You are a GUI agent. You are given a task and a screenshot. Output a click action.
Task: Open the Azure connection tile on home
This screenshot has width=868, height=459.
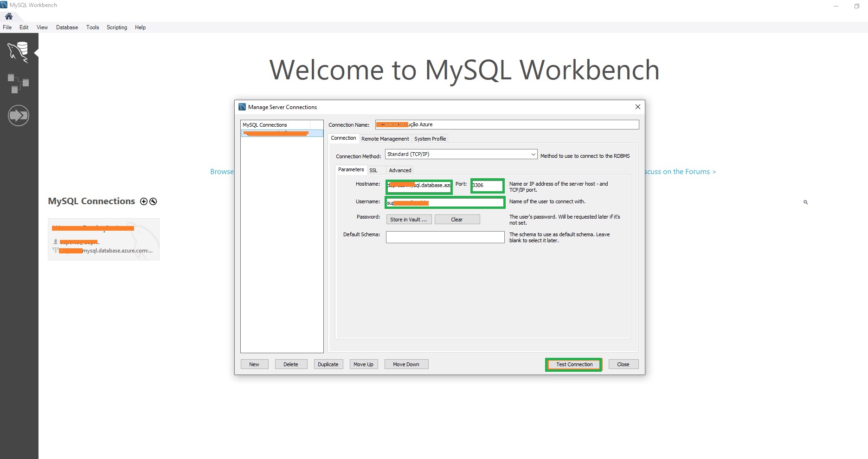point(103,239)
